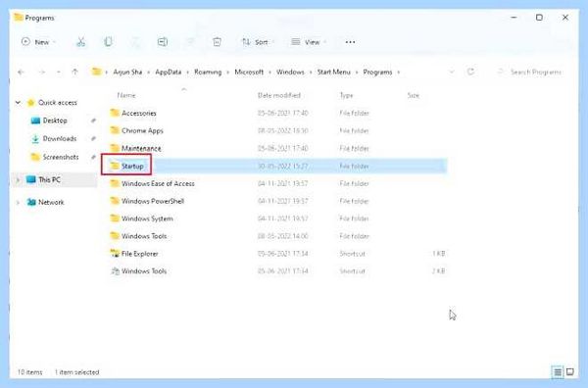
Task: Select the Windows Tools file folder
Action: 277,236
